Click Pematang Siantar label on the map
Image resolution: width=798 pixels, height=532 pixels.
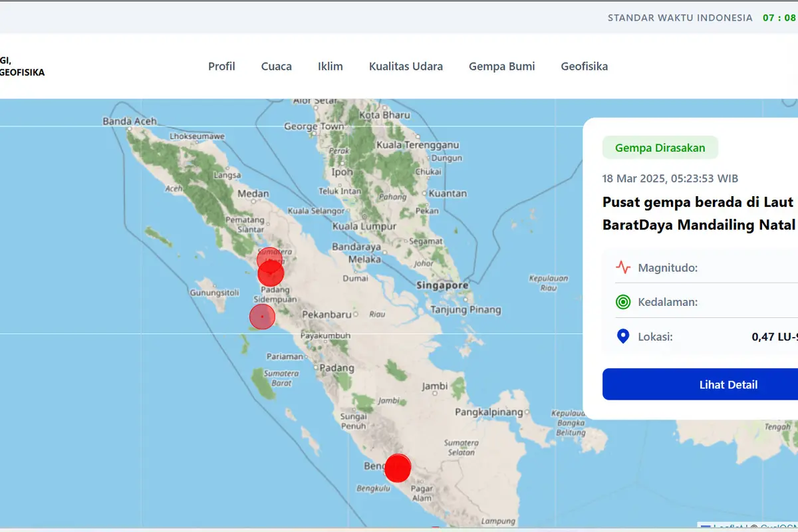point(245,224)
